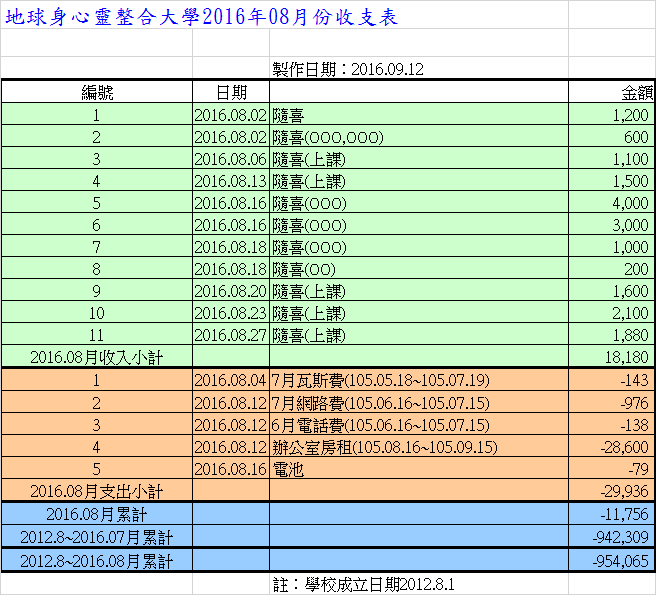Click amount 1,000 cell

pyautogui.click(x=611, y=246)
